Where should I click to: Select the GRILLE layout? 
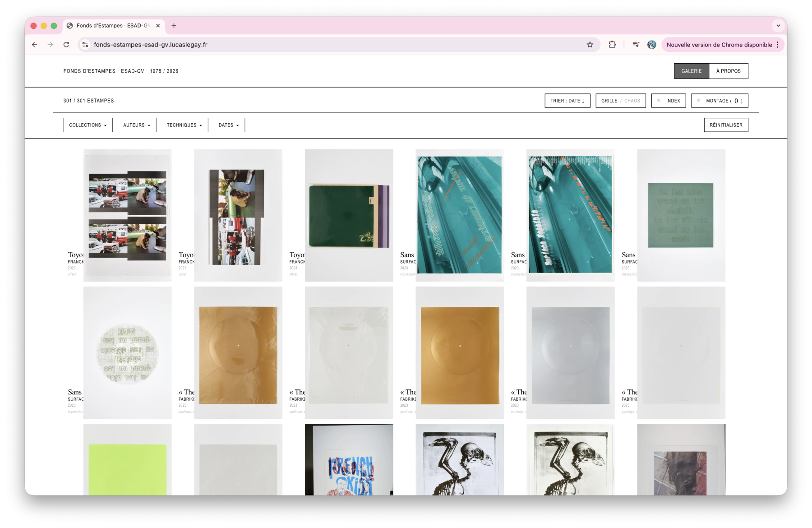[x=609, y=101]
